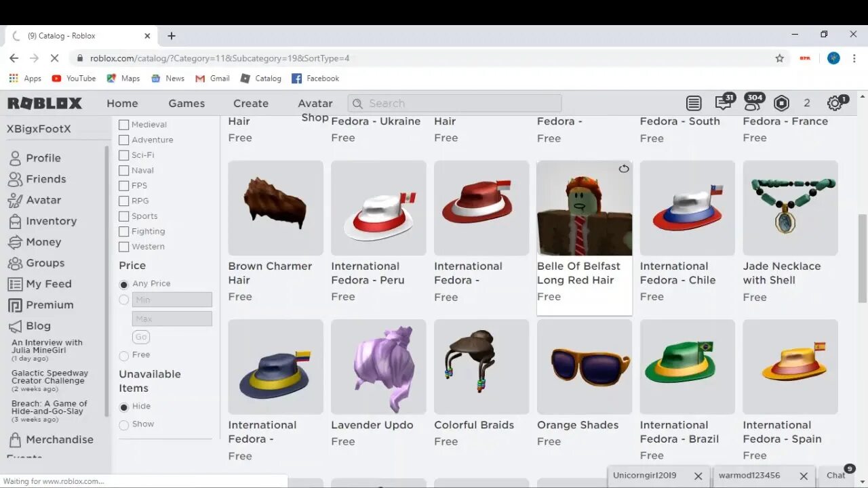Open the Home nav item
This screenshot has height=488, width=868.
(122, 103)
